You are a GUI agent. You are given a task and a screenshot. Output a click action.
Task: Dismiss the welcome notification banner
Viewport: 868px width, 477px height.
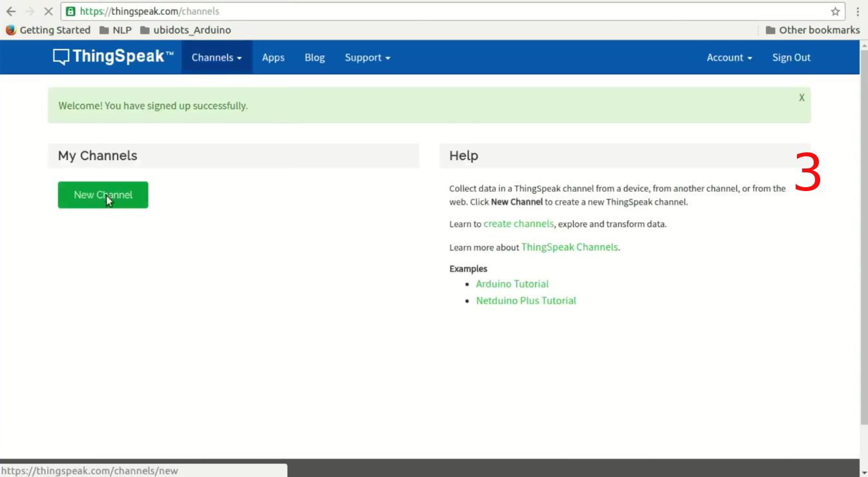tap(802, 97)
